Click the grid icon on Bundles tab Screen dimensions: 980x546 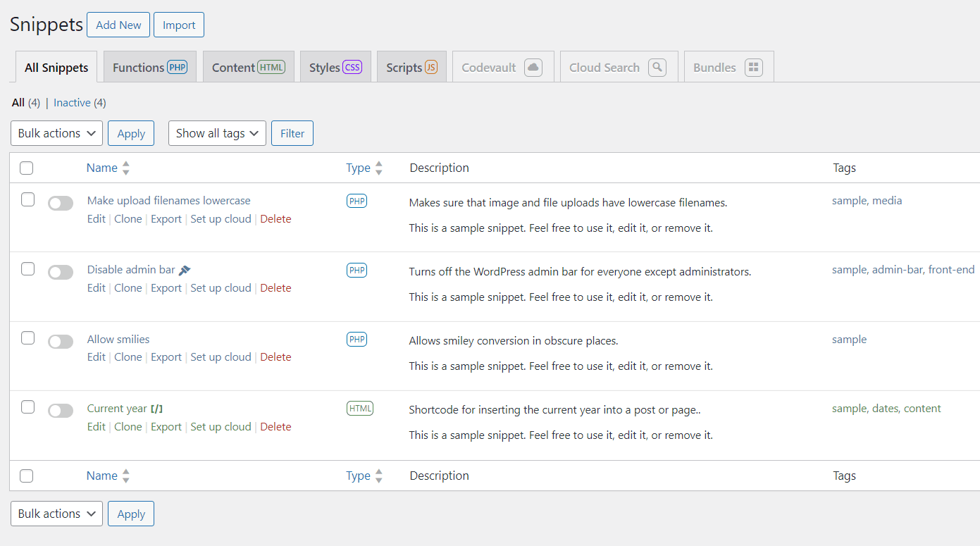753,68
